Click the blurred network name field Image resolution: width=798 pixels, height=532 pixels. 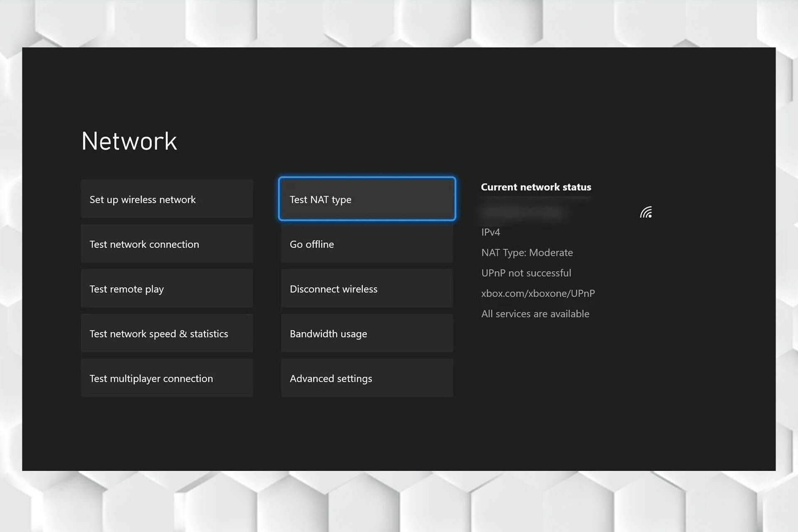pos(524,212)
